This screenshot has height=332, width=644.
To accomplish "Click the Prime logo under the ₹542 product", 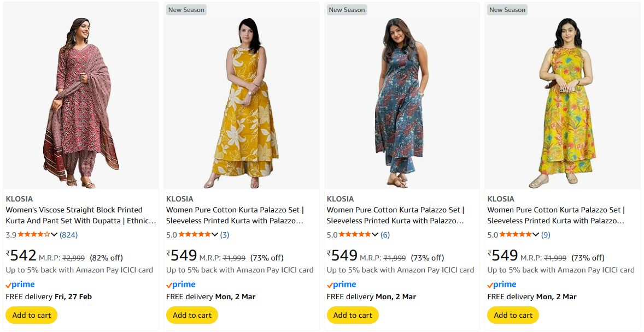I will pyautogui.click(x=20, y=284).
